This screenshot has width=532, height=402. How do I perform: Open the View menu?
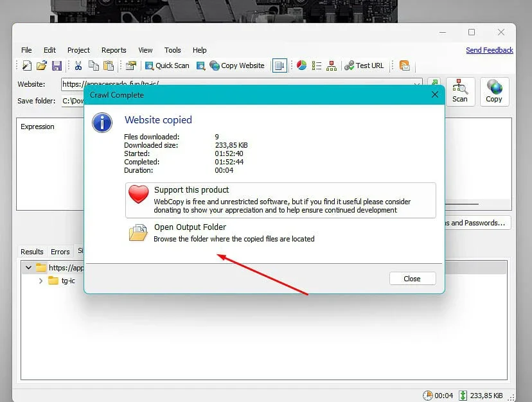click(x=145, y=50)
